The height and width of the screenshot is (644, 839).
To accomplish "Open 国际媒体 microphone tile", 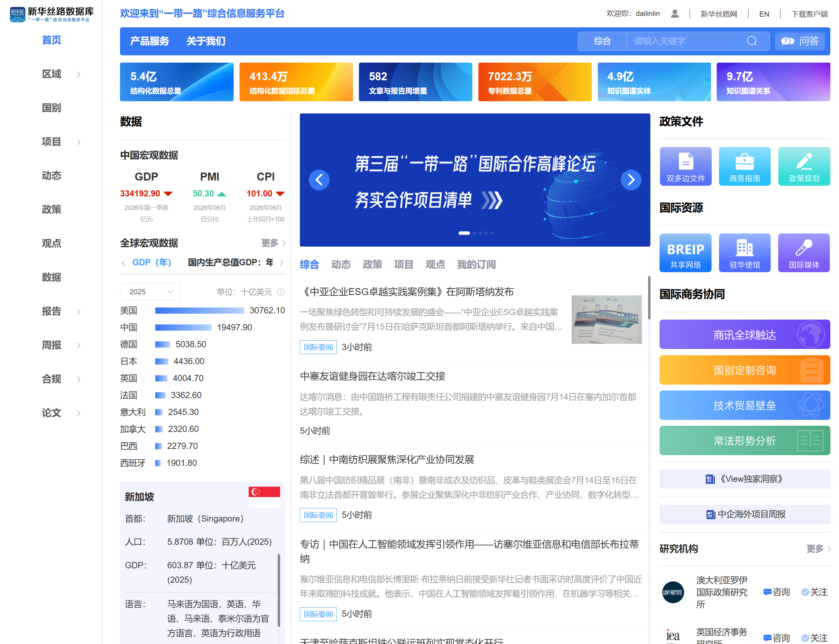I will click(804, 253).
